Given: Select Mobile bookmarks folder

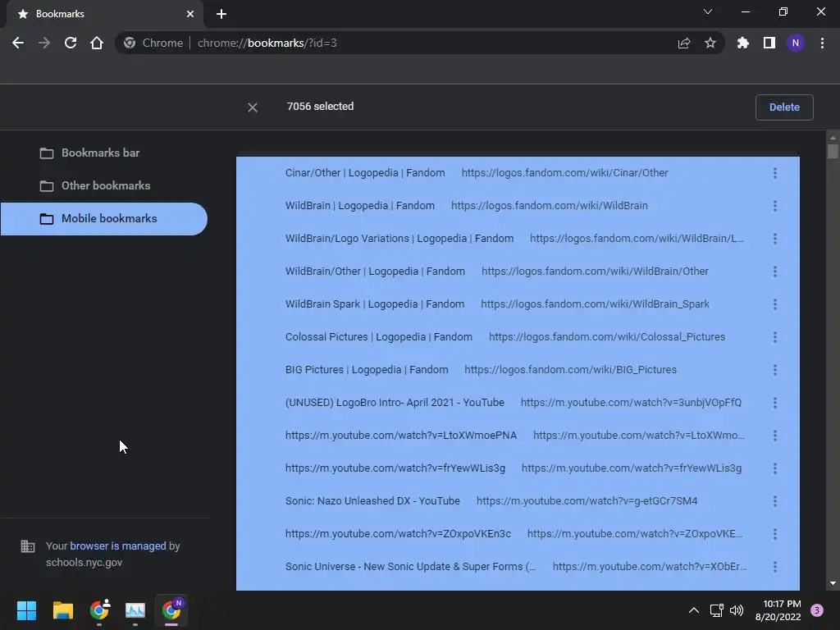Looking at the screenshot, I should click(104, 218).
